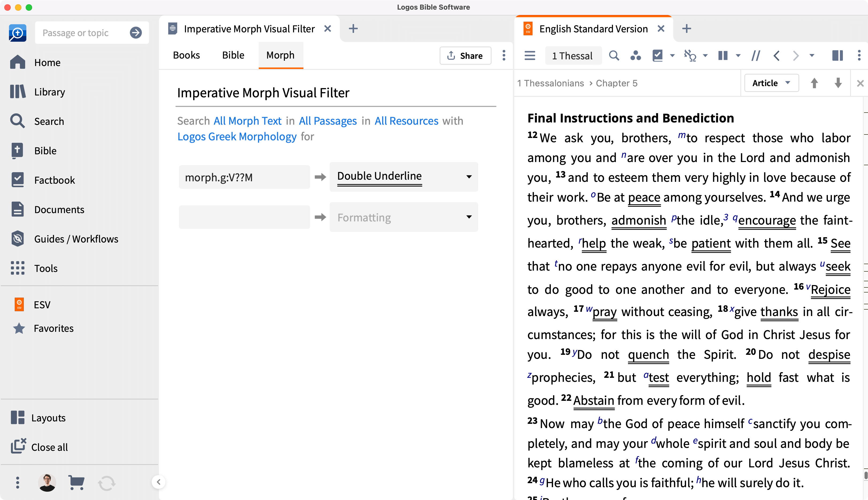The width and height of the screenshot is (868, 500).
Task: Click the empty second morph query field
Action: pyautogui.click(x=244, y=217)
